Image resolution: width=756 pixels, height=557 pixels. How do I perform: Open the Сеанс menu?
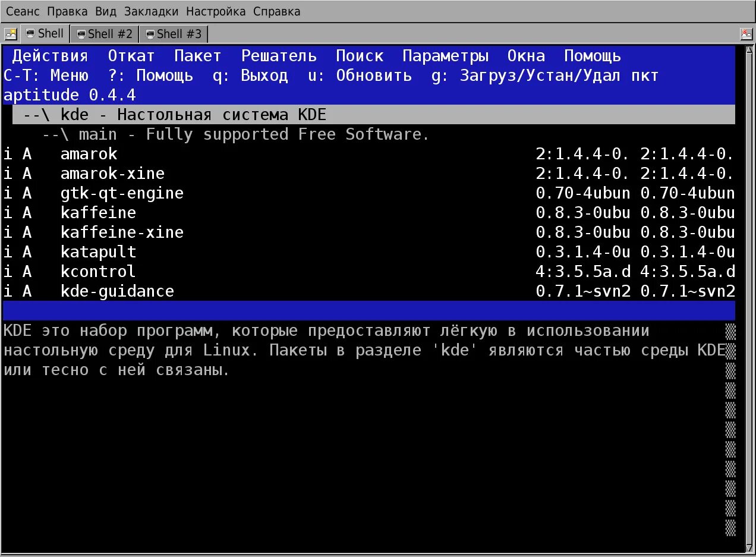[x=24, y=11]
